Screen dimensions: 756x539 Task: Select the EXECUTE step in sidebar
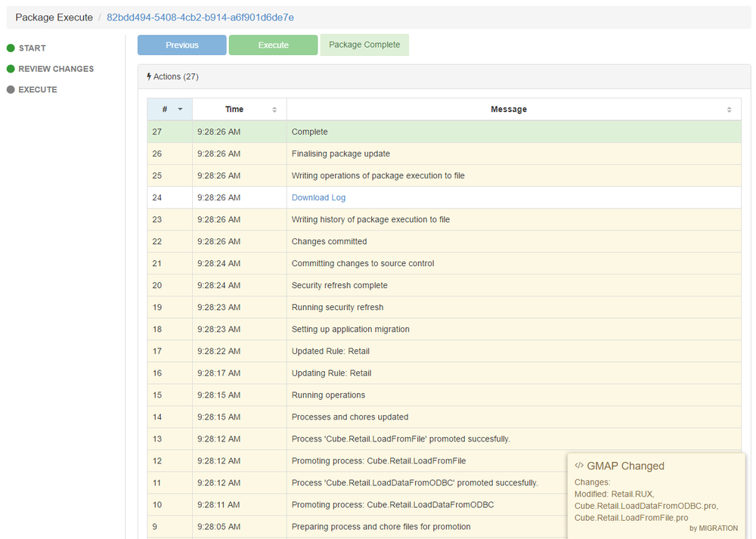[x=38, y=90]
